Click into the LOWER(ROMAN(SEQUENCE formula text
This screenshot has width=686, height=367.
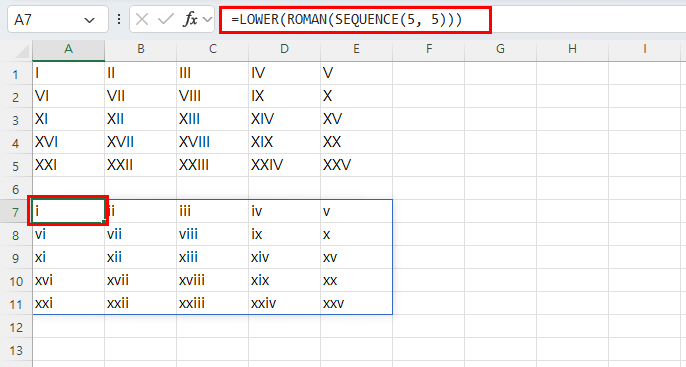pyautogui.click(x=346, y=20)
